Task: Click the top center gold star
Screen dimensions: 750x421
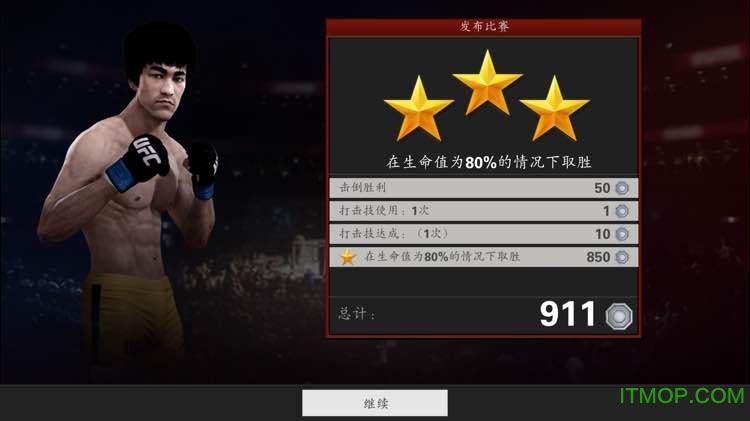Action: pyautogui.click(x=487, y=84)
